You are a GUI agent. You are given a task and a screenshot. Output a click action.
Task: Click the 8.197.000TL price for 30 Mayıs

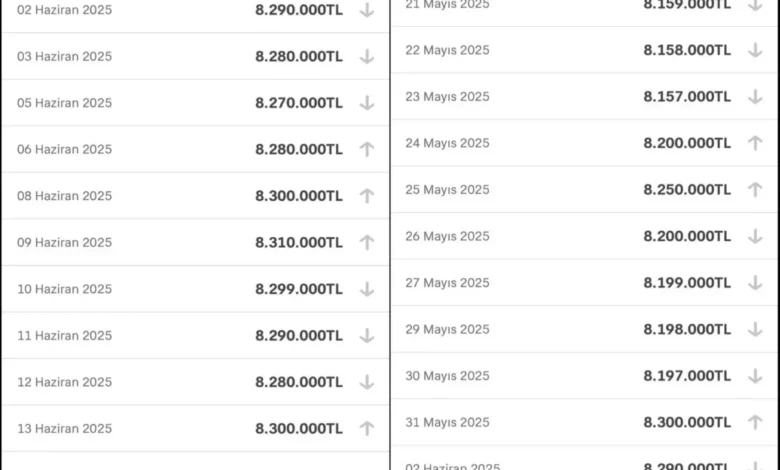tap(687, 376)
